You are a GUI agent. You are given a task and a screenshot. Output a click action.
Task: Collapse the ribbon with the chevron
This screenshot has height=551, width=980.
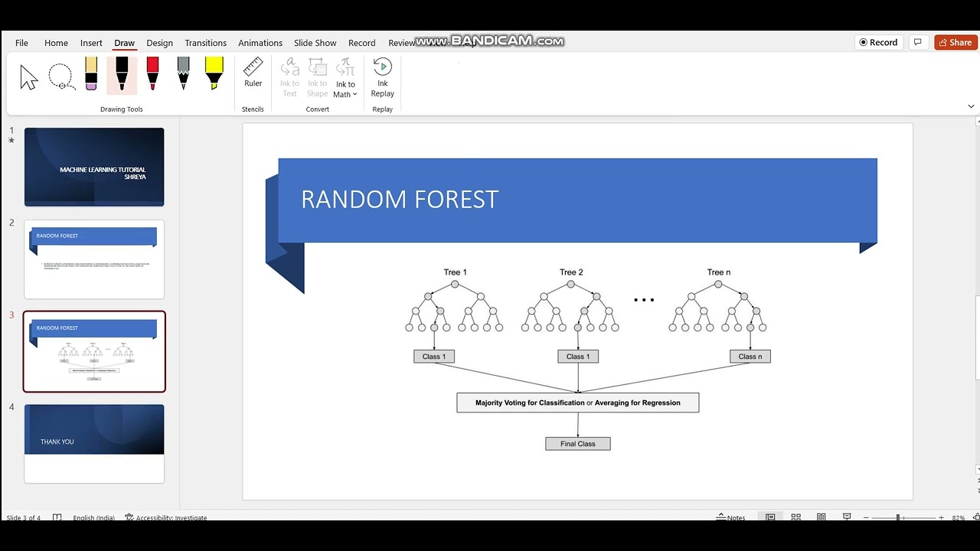[x=971, y=106]
